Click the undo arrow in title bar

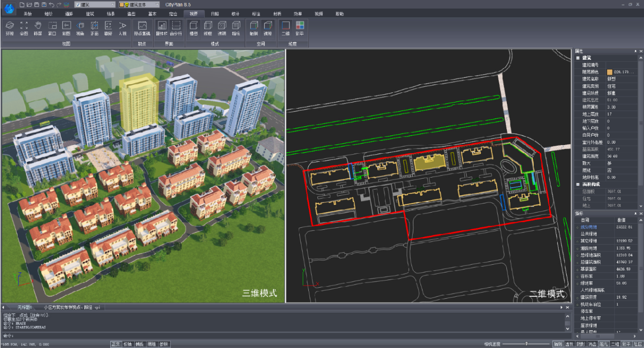(51, 5)
